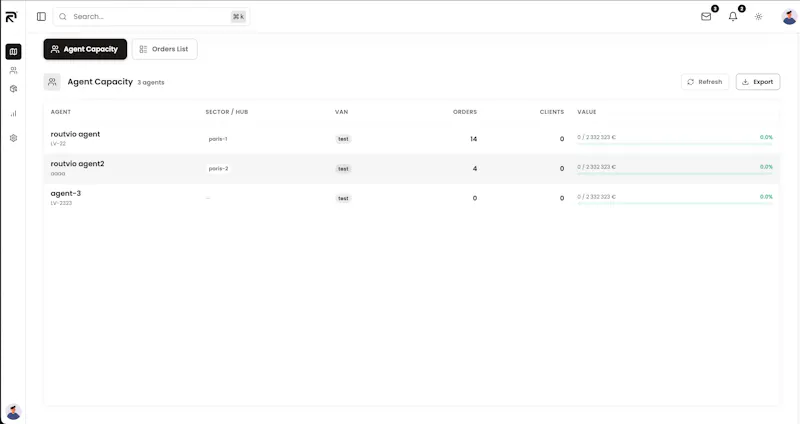
Task: Toggle the light/dark theme sun icon
Action: click(x=759, y=17)
